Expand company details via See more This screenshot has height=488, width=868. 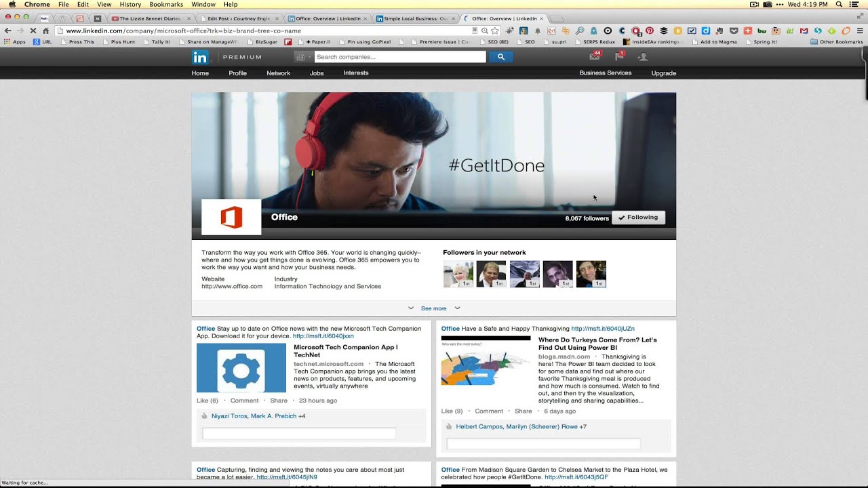434,308
